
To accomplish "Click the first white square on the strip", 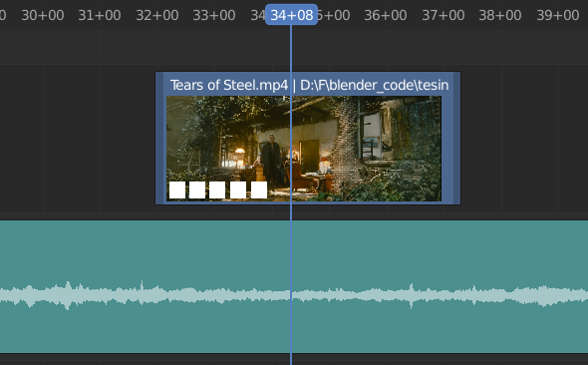I will (x=177, y=189).
